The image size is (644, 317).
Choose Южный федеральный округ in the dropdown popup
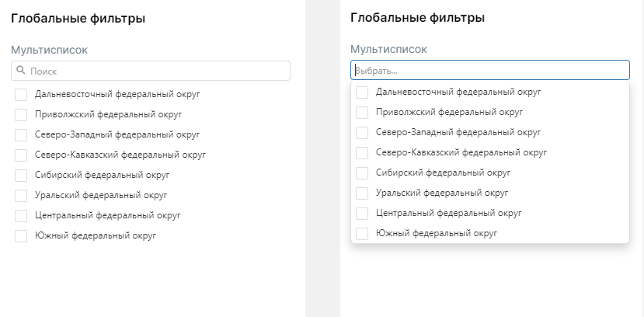[362, 233]
